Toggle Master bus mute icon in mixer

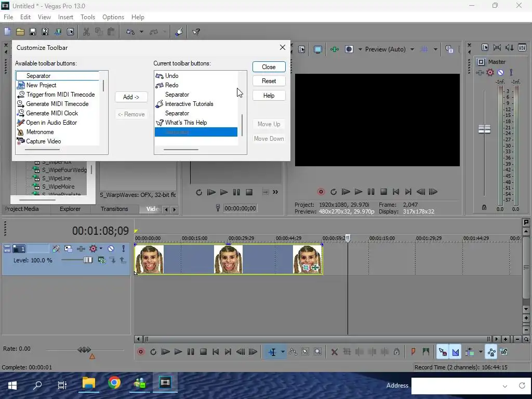500,72
